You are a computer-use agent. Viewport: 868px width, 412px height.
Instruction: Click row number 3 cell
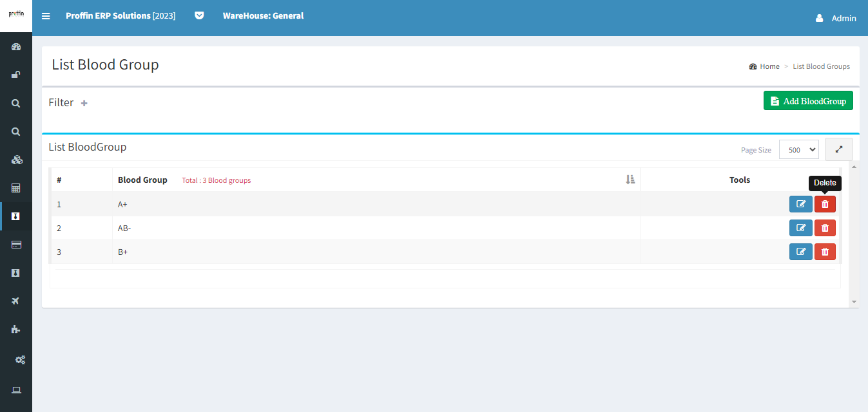pyautogui.click(x=82, y=252)
